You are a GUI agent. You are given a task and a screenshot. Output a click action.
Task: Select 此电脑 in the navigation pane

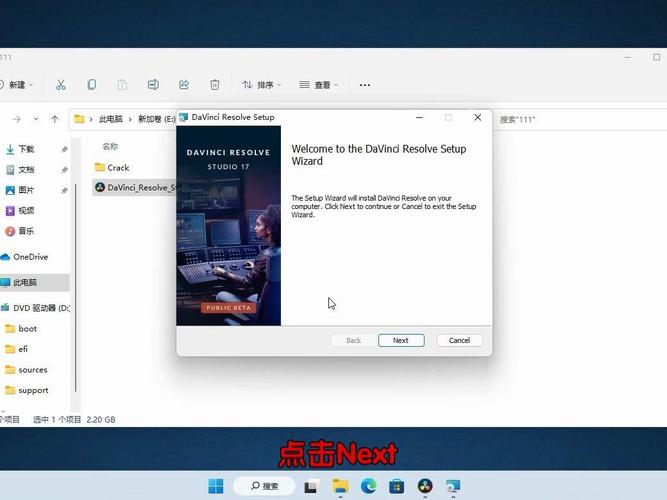(34, 283)
